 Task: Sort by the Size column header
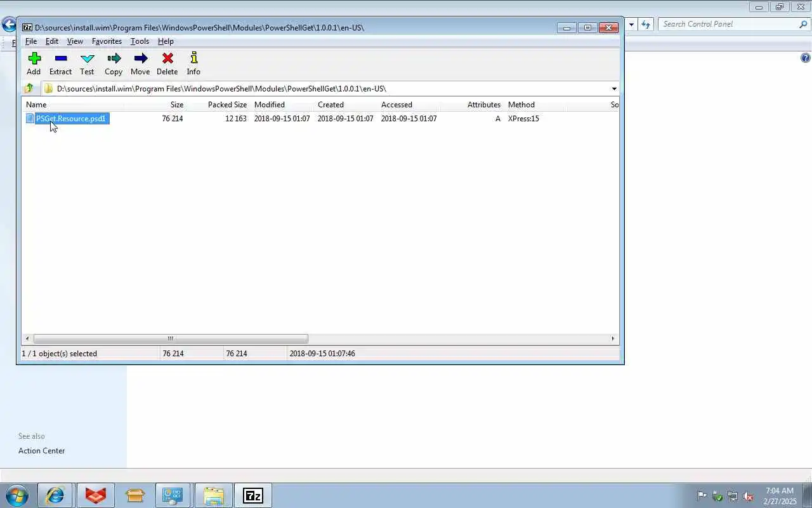click(x=156, y=105)
